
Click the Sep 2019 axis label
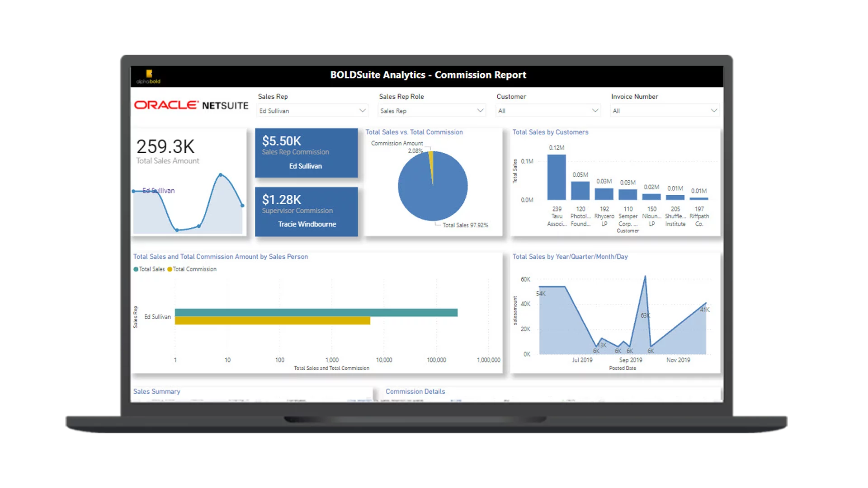click(631, 360)
